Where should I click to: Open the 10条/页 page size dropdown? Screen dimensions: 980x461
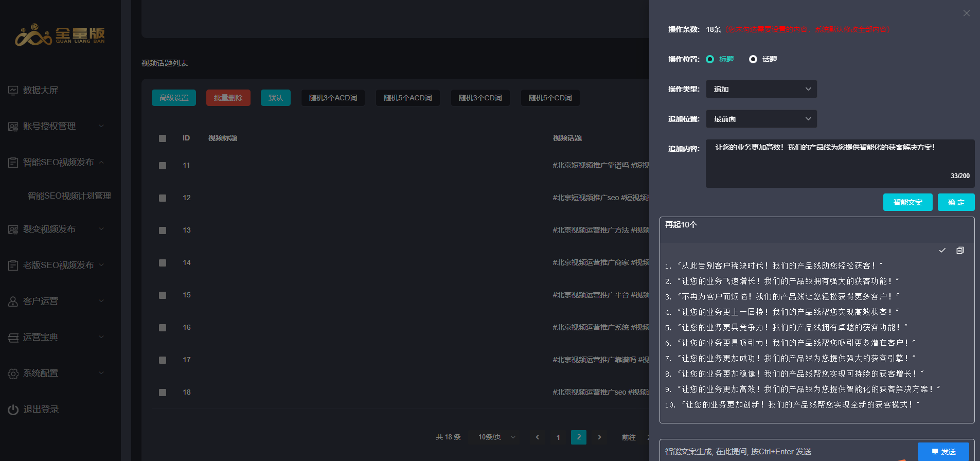coord(497,437)
